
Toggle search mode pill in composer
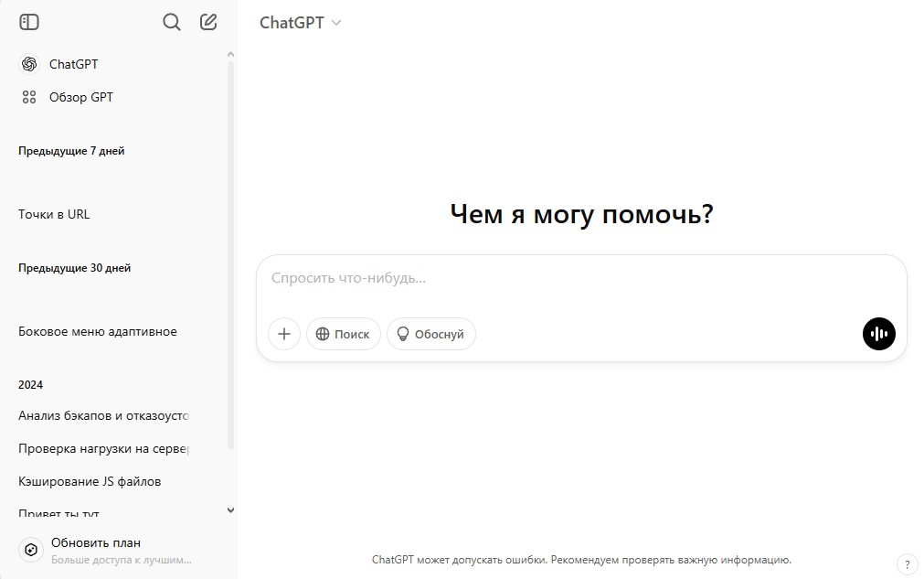pyautogui.click(x=343, y=334)
